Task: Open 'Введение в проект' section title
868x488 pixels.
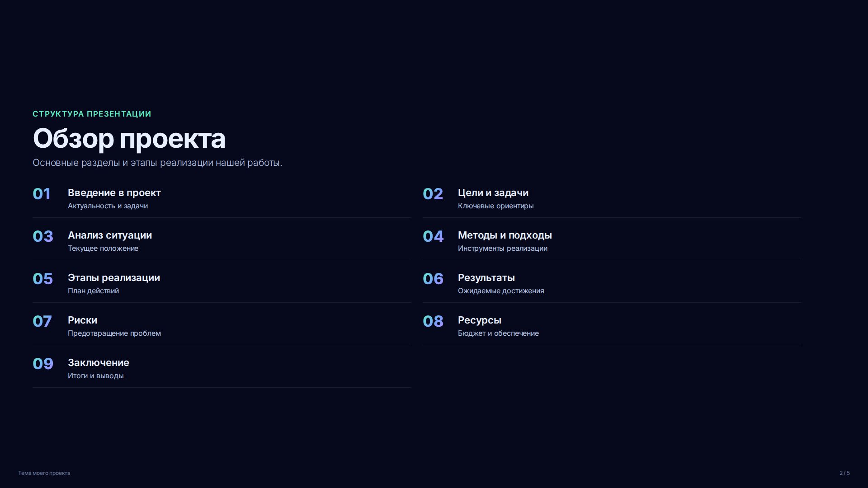Action: (114, 193)
